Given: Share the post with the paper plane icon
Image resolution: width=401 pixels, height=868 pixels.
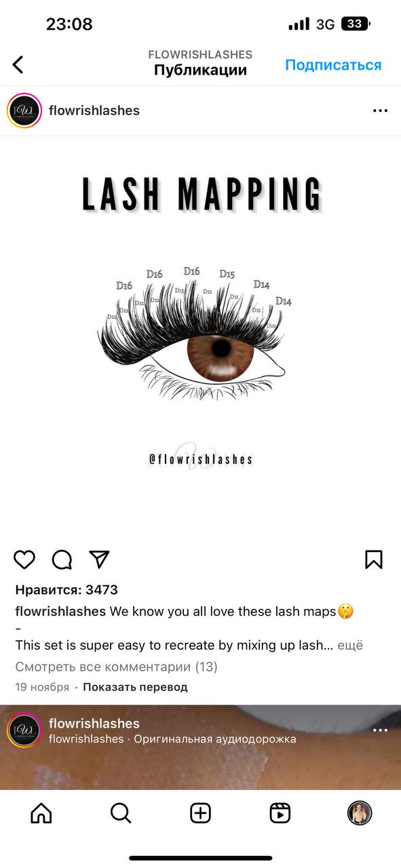Looking at the screenshot, I should point(99,559).
